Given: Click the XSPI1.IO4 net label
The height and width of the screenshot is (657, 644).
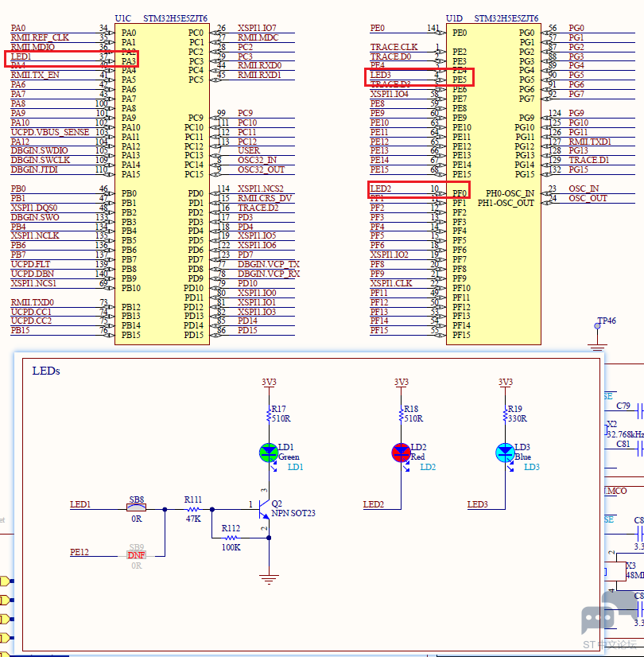Looking at the screenshot, I should 389,95.
